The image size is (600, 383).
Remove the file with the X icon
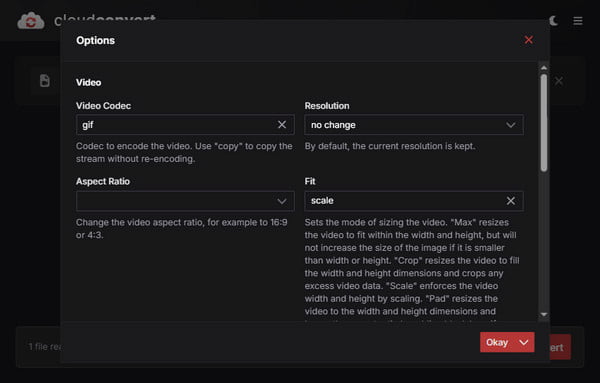[559, 81]
